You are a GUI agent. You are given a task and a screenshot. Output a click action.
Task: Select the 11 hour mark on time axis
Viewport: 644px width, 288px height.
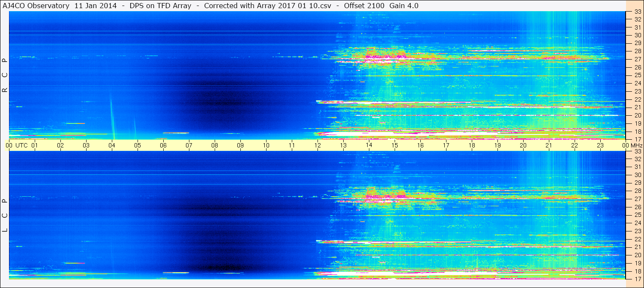coord(292,145)
